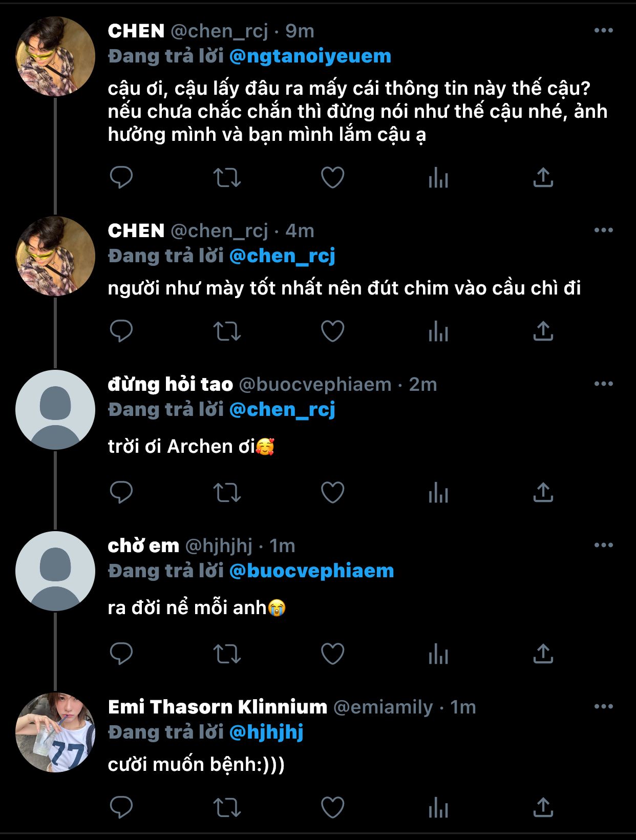Expand the three-dot menu on Emi's tweet
Image resolution: width=636 pixels, height=840 pixels.
click(x=603, y=707)
